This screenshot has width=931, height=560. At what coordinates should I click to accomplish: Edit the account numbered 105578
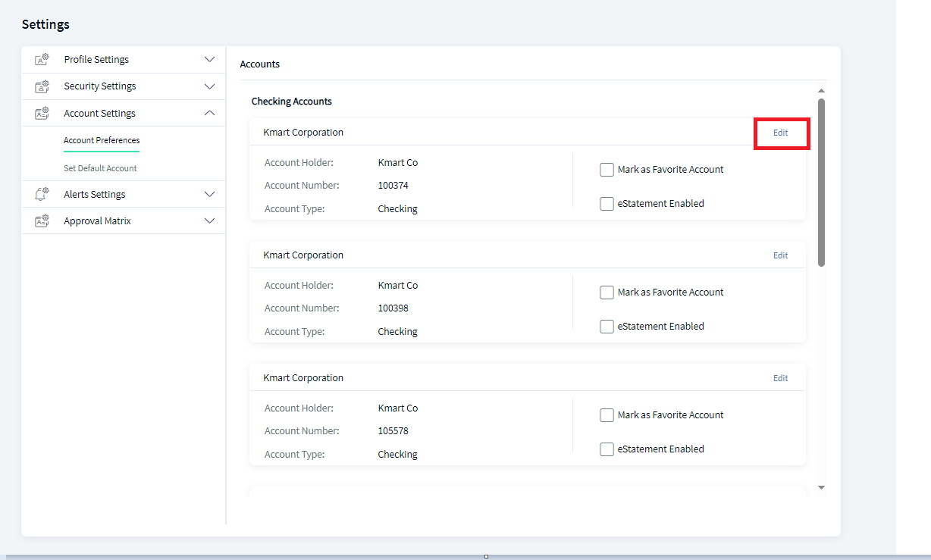781,378
